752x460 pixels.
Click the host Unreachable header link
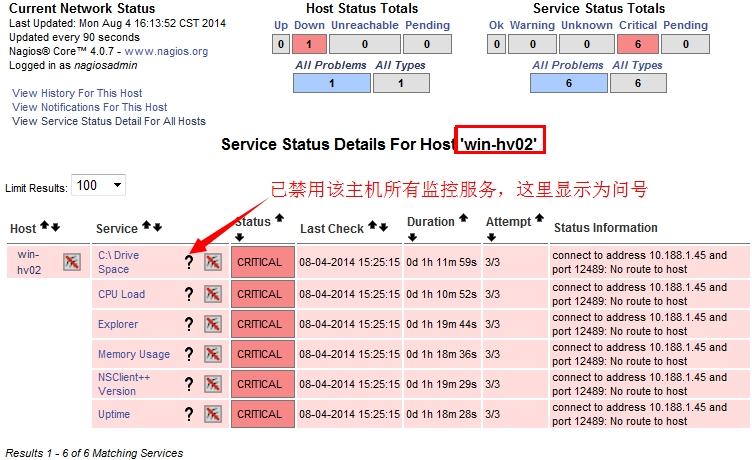point(365,25)
